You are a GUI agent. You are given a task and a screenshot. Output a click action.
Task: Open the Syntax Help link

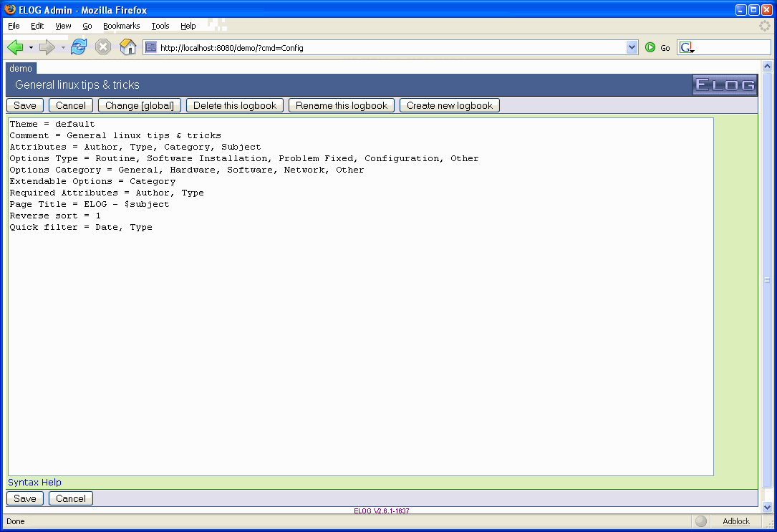point(34,483)
